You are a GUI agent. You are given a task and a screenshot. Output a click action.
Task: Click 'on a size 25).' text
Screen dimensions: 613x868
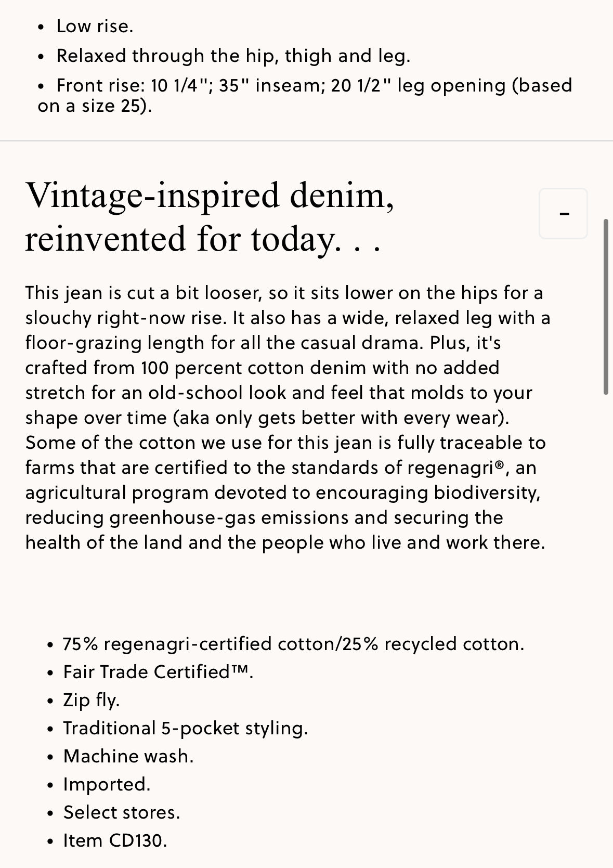tap(95, 106)
